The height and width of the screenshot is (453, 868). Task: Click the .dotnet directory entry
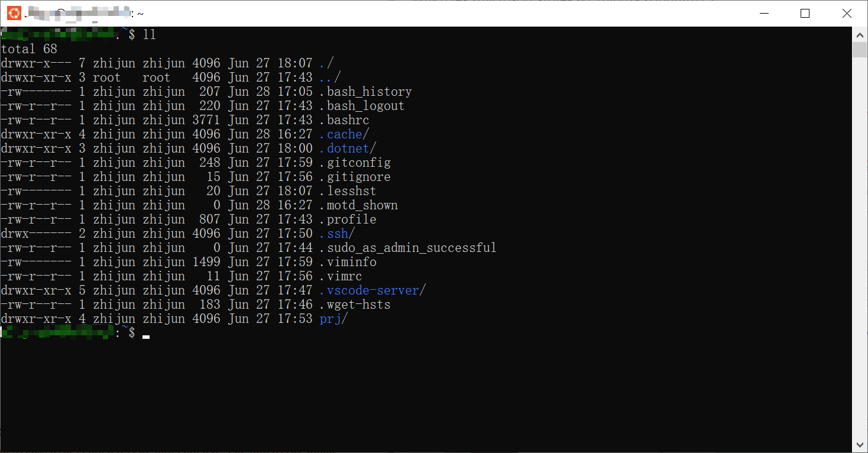tap(348, 148)
